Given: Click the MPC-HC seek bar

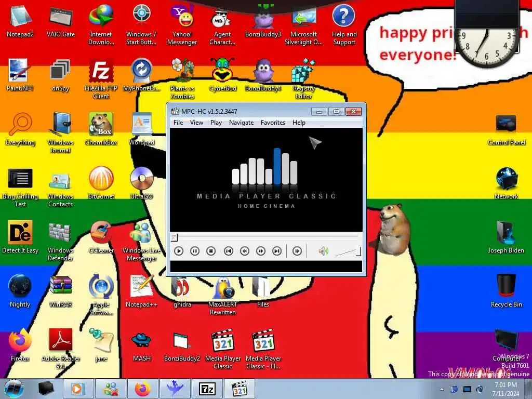Looking at the screenshot, I should point(265,237).
